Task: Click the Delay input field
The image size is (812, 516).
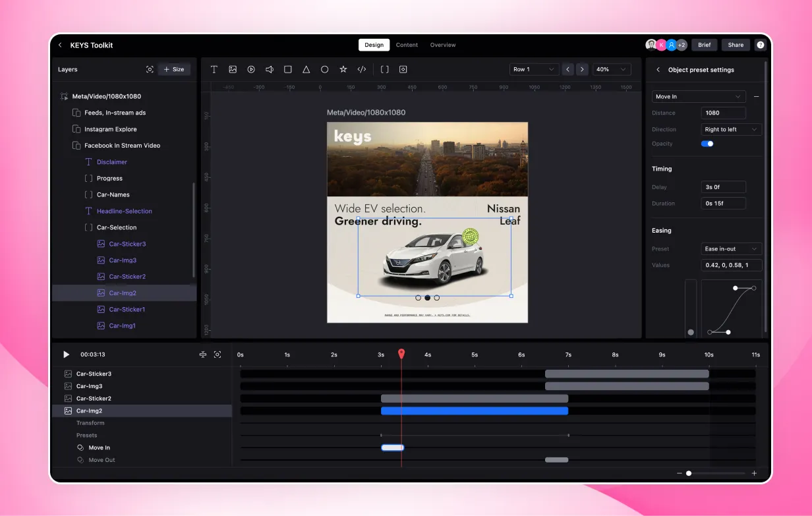Action: point(724,187)
